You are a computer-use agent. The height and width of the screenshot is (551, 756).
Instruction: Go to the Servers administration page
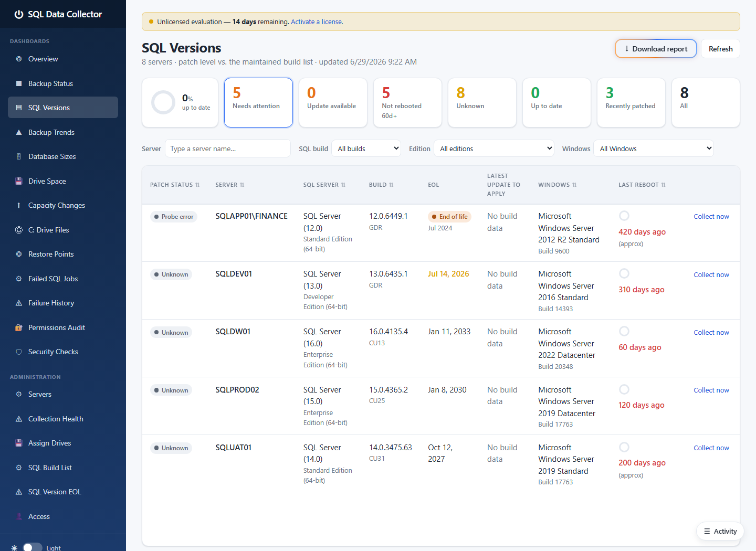[63, 394]
